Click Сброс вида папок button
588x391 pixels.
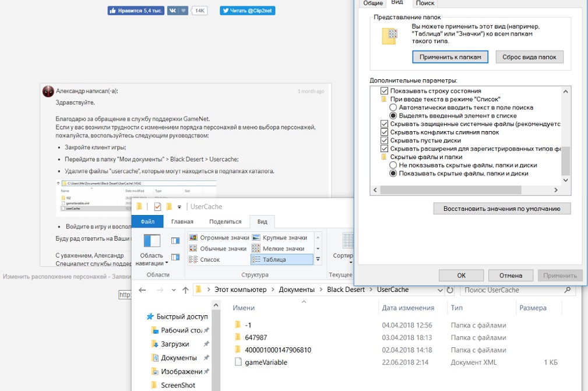pyautogui.click(x=530, y=57)
